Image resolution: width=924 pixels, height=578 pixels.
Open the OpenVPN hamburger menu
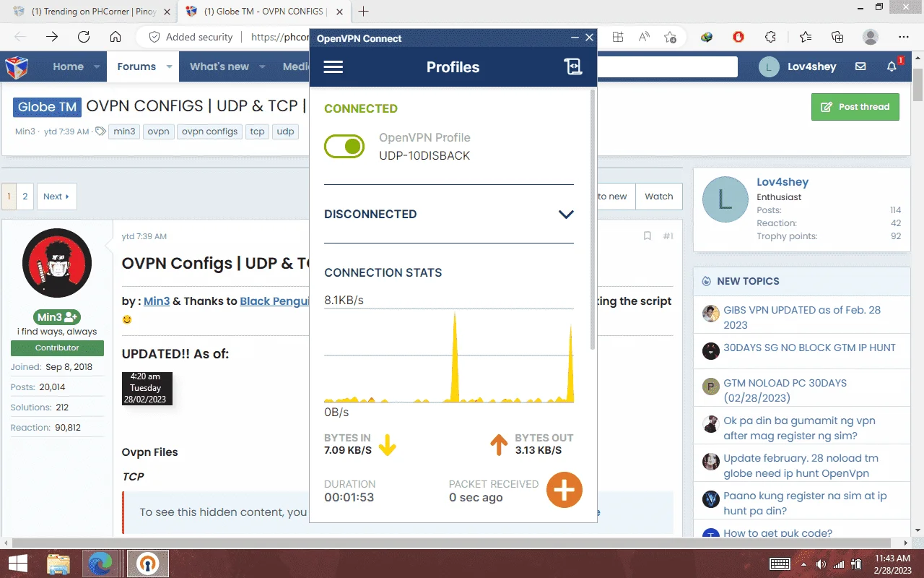334,67
